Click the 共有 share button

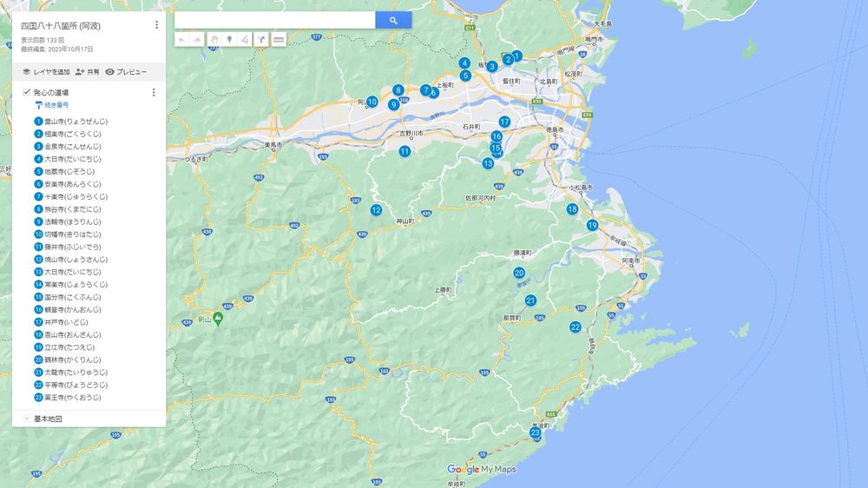tap(88, 72)
